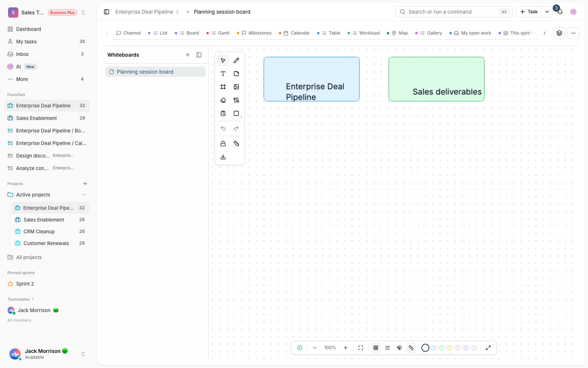
Task: Fit canvas to screen icon
Action: [361, 348]
